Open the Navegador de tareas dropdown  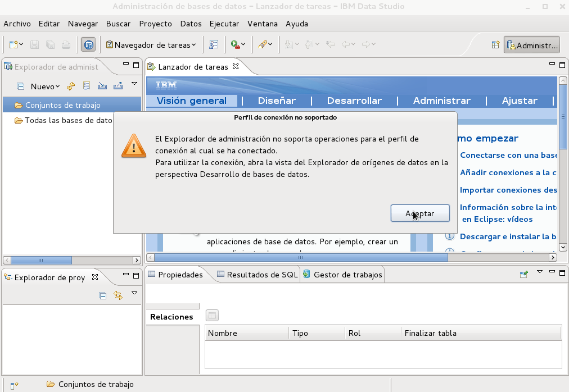tap(151, 44)
